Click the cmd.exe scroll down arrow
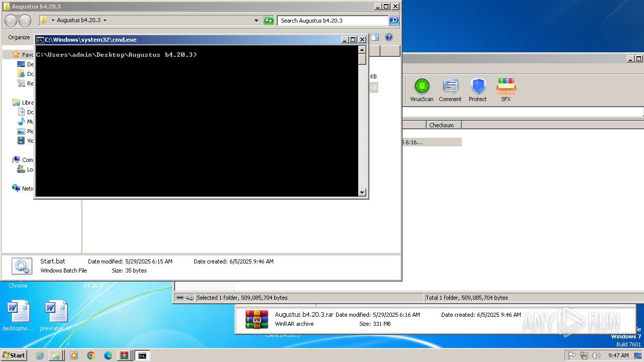Screen dimensions: 644x362 [x=362, y=192]
